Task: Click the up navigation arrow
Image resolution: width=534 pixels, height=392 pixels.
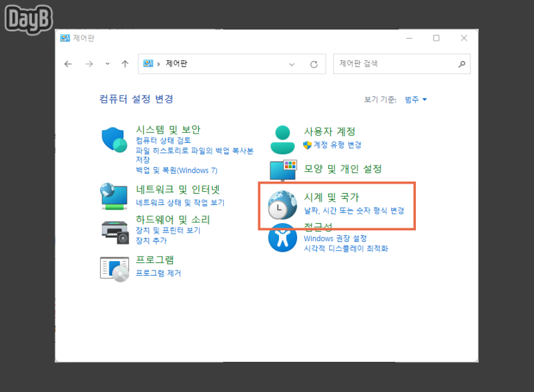Action: [125, 64]
